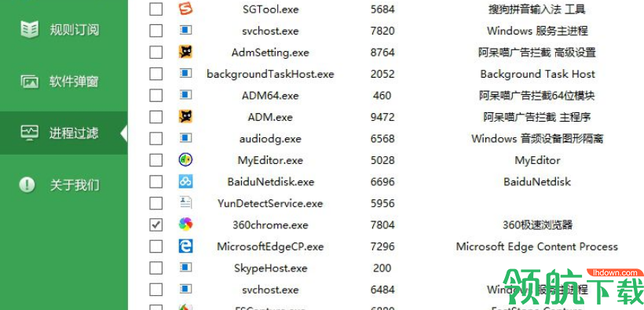Image resolution: width=644 pixels, height=310 pixels.
Task: Select the MyEditor.exe process name
Action: point(270,160)
